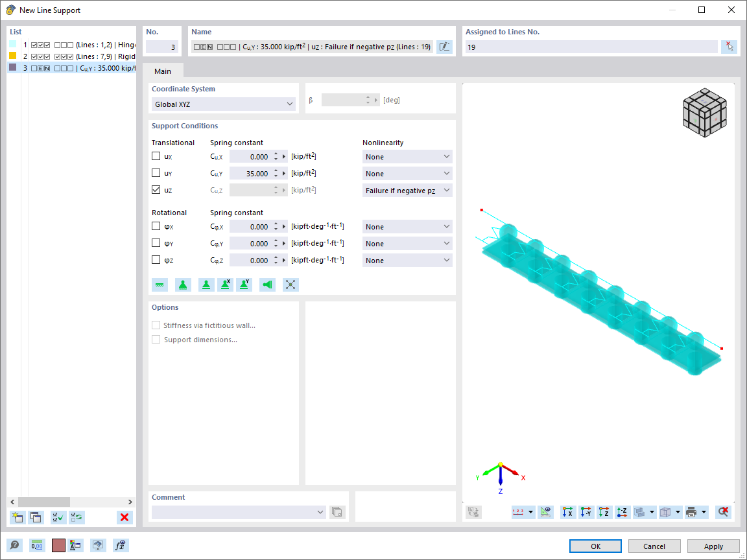Click the edit name pencil icon

[x=444, y=47]
